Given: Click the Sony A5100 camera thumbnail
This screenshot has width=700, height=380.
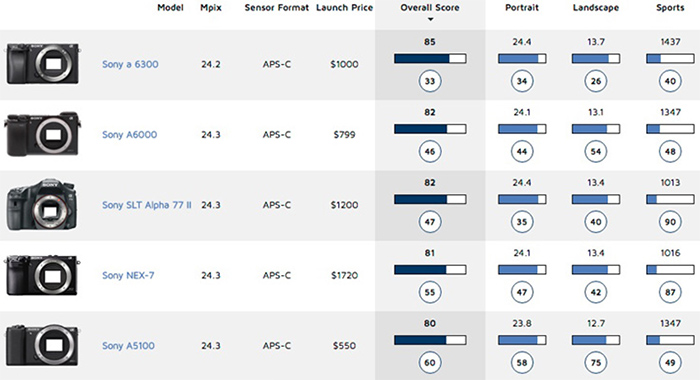Looking at the screenshot, I should [42, 346].
